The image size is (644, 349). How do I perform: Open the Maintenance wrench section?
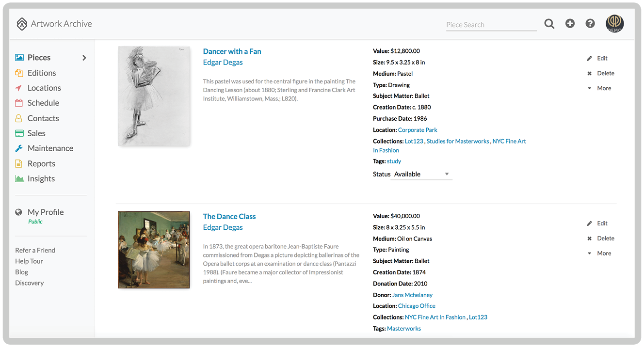20,148
